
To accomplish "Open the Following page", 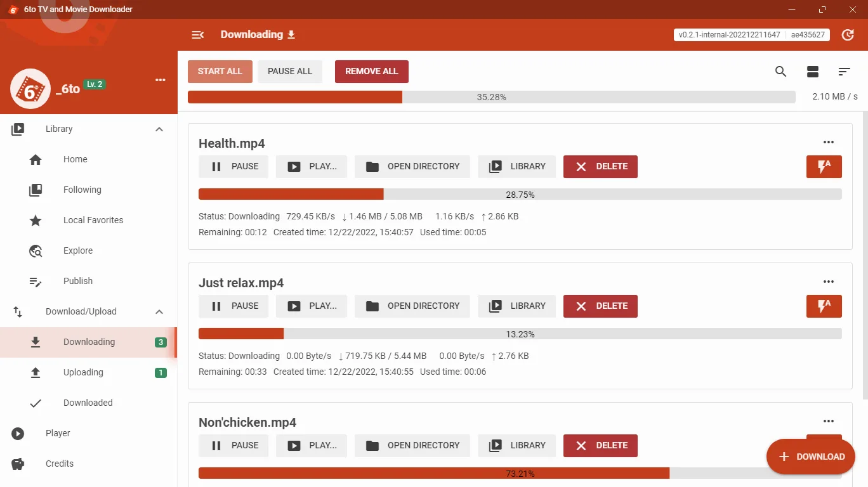I will (x=89, y=190).
